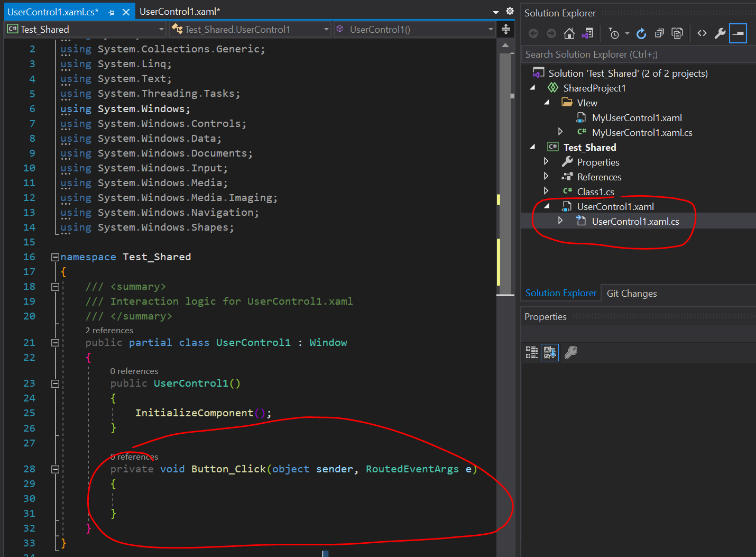Toggle Categorized view in Properties panel
756x557 pixels.
532,352
